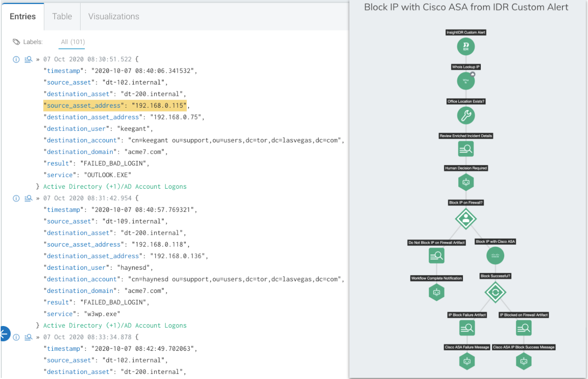This screenshot has width=588, height=379.
Task: Click the Workflow Complete Notification hexagon icon
Action: point(437,292)
